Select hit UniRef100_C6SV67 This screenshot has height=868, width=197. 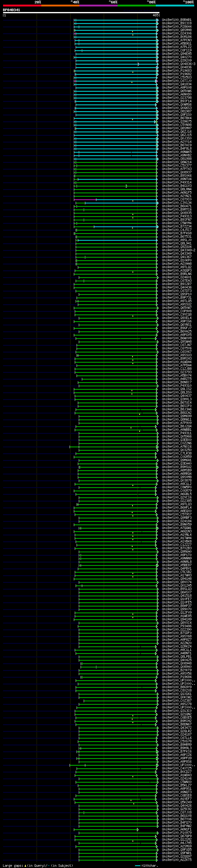[176, 352]
